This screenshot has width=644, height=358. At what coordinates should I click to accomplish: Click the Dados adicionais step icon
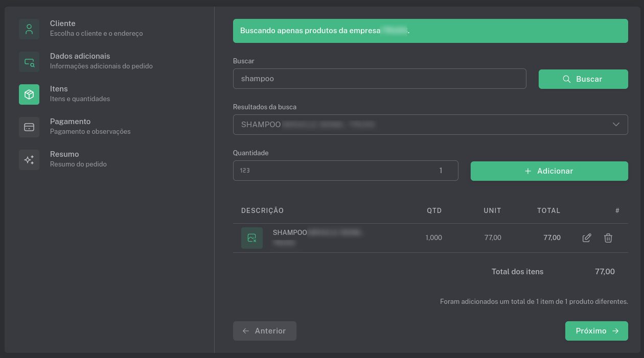[x=29, y=62]
